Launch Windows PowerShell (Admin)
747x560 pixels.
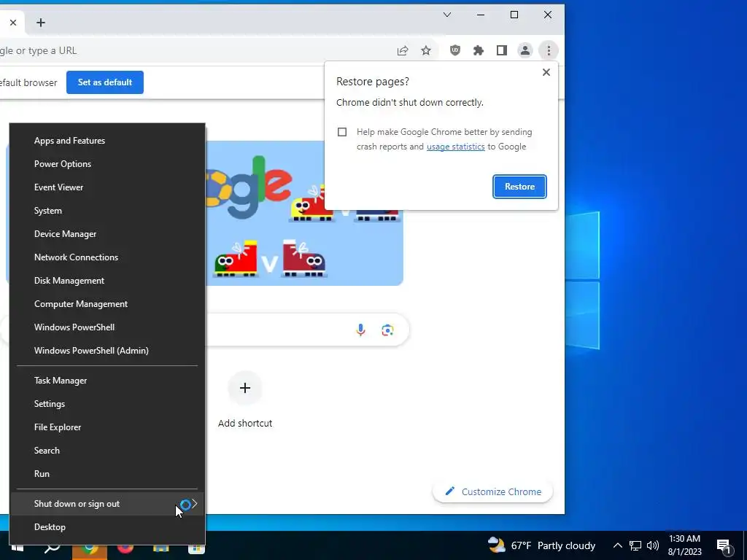107,351
